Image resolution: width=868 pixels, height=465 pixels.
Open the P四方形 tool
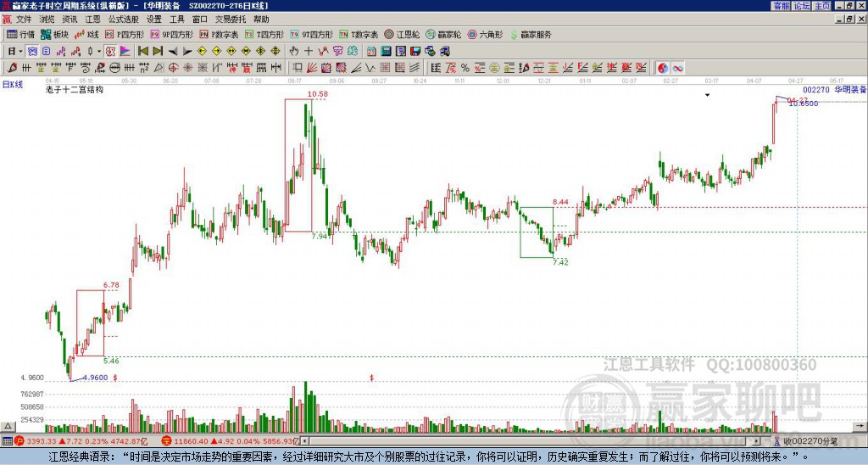tap(125, 34)
